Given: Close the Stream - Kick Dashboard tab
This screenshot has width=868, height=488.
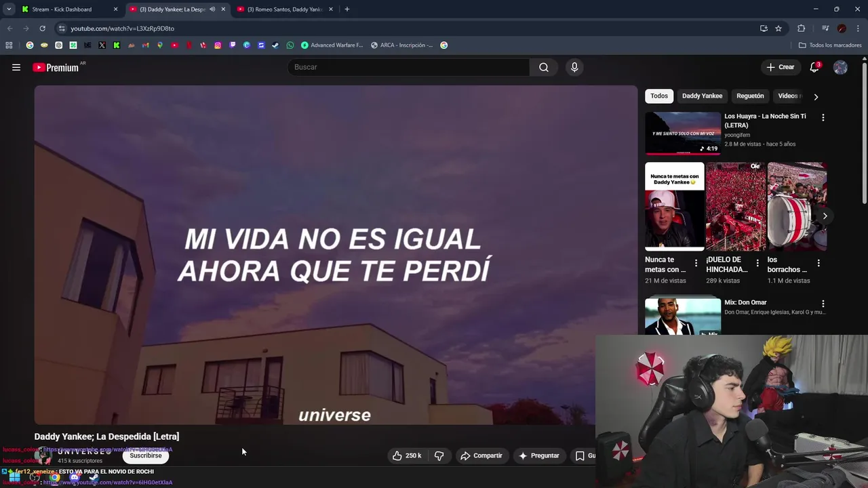Looking at the screenshot, I should (115, 9).
